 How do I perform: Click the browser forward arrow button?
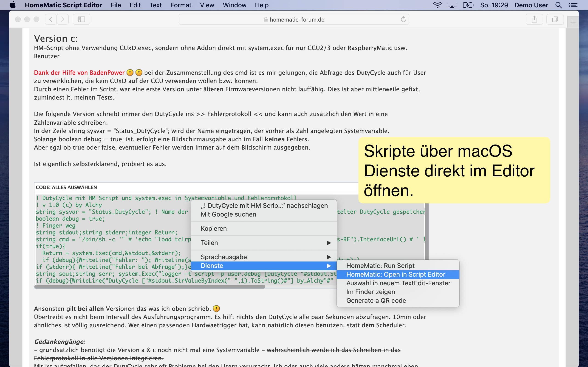click(63, 19)
